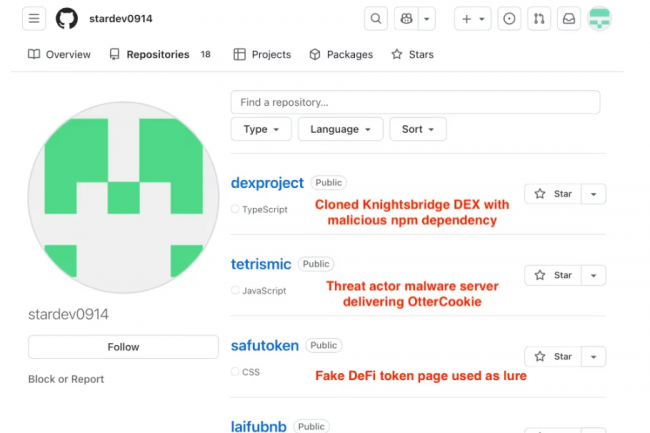Image resolution: width=650 pixels, height=433 pixels.
Task: Star the safutoken repository
Action: point(553,356)
